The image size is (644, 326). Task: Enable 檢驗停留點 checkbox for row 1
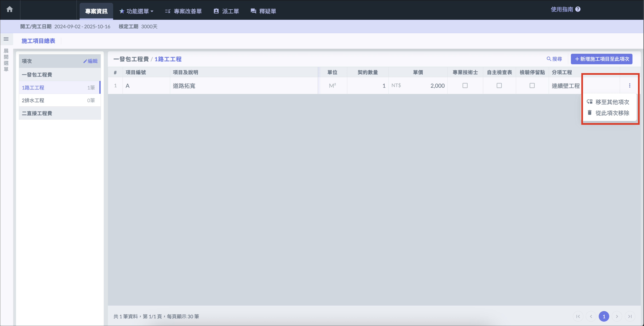coord(532,86)
